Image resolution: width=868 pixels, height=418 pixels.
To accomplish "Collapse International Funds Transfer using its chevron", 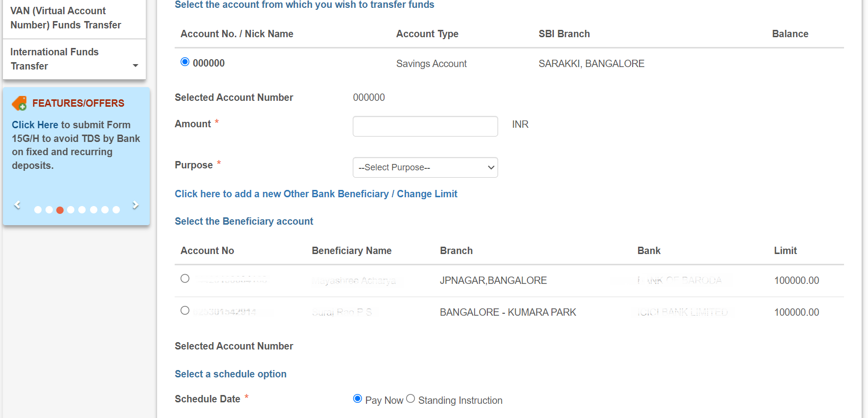I will [136, 65].
